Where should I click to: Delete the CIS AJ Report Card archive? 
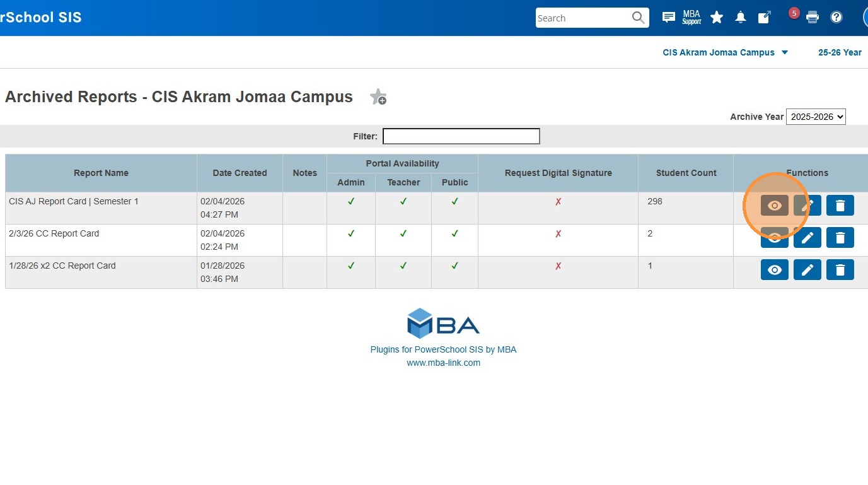(840, 206)
